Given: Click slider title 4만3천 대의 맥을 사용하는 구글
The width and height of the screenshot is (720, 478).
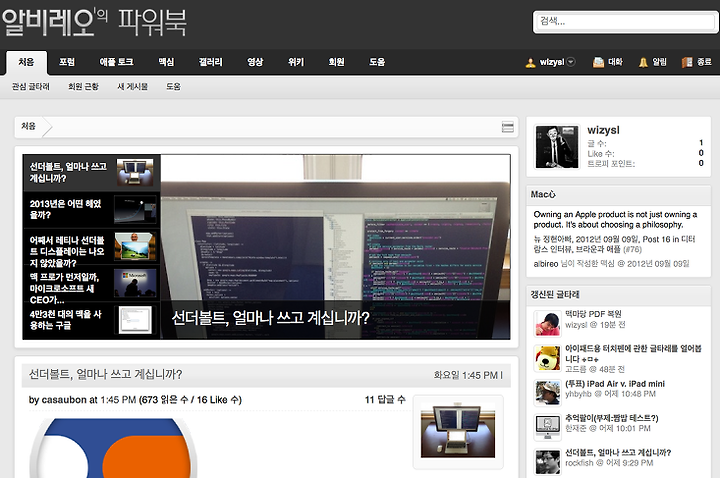Looking at the screenshot, I should (65, 320).
